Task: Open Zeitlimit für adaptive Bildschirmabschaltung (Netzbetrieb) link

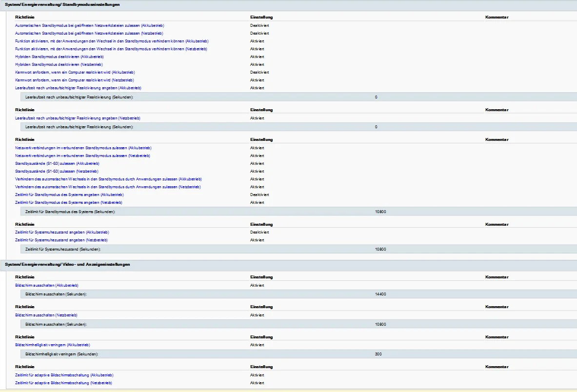Action: click(x=64, y=383)
